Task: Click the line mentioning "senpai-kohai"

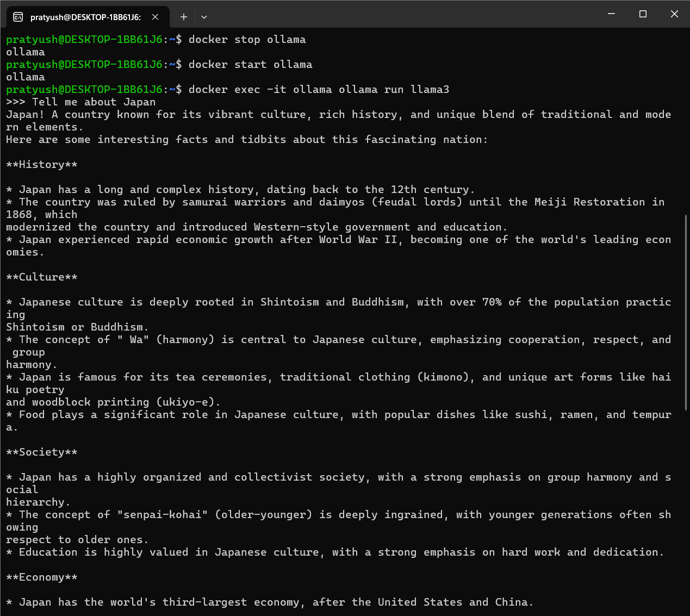Action: coord(338,514)
